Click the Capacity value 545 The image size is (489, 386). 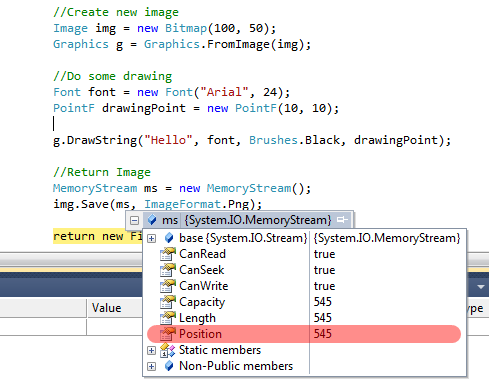[323, 302]
